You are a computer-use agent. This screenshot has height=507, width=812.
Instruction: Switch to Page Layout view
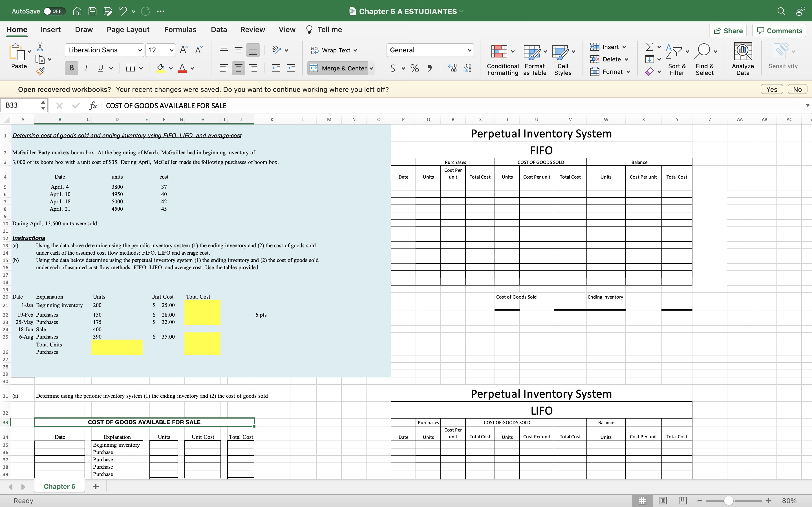pos(663,501)
